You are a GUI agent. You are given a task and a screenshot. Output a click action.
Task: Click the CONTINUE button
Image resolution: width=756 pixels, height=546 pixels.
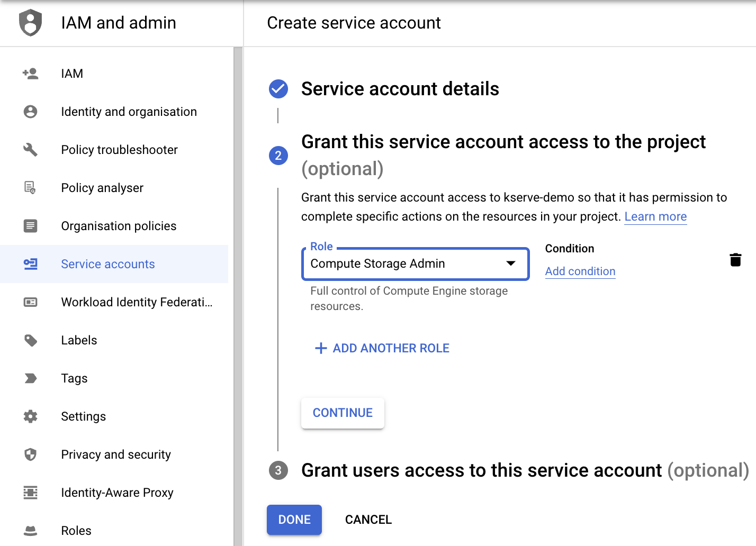343,413
